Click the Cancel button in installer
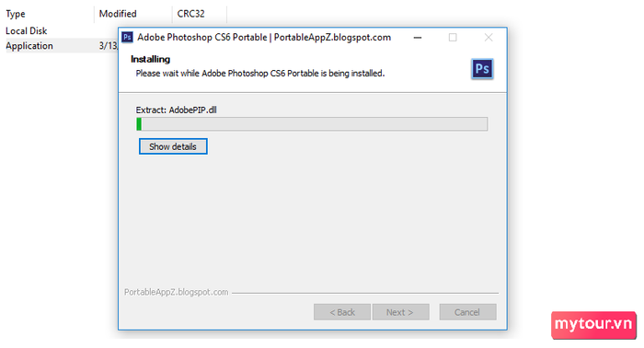Image resolution: width=644 pixels, height=348 pixels. tap(467, 312)
